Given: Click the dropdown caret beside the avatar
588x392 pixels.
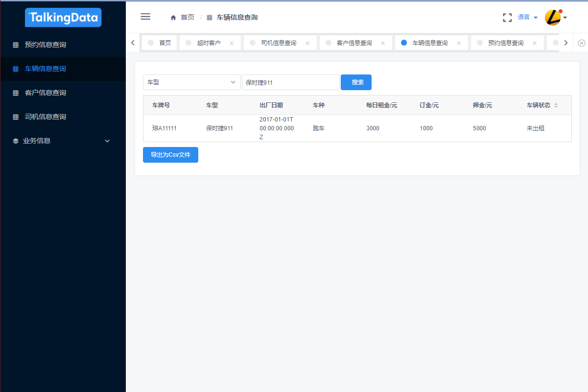Looking at the screenshot, I should tap(565, 18).
